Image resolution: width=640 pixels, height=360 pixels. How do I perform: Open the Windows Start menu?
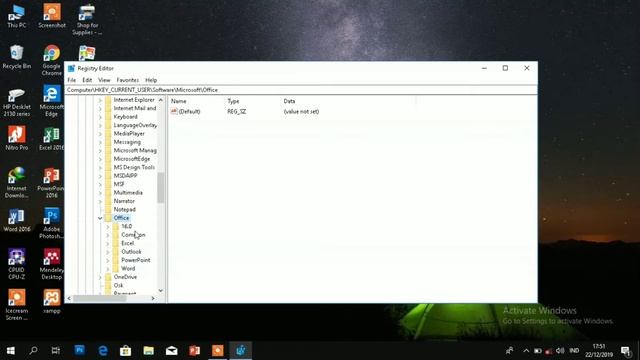pos(11,350)
